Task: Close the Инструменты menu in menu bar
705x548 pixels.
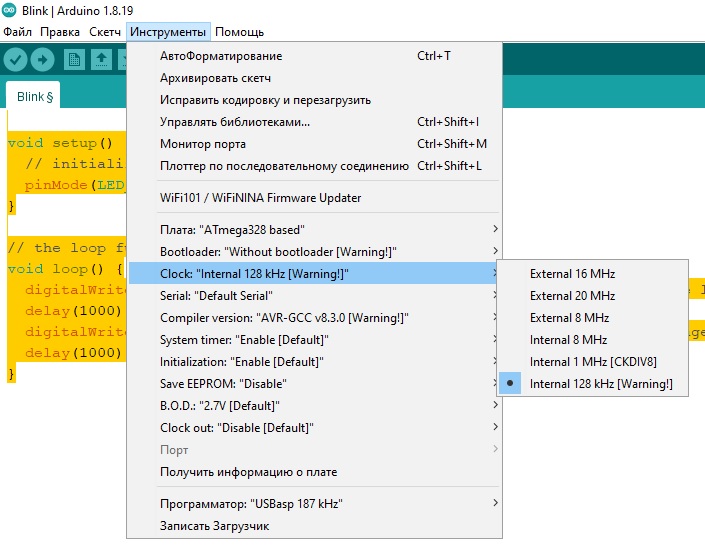Action: click(x=168, y=32)
